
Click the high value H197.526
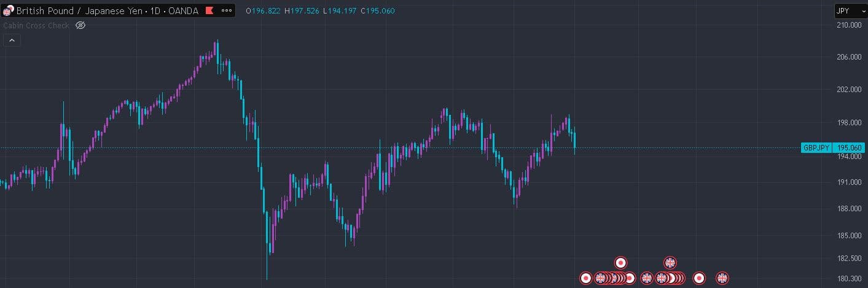[x=302, y=11]
